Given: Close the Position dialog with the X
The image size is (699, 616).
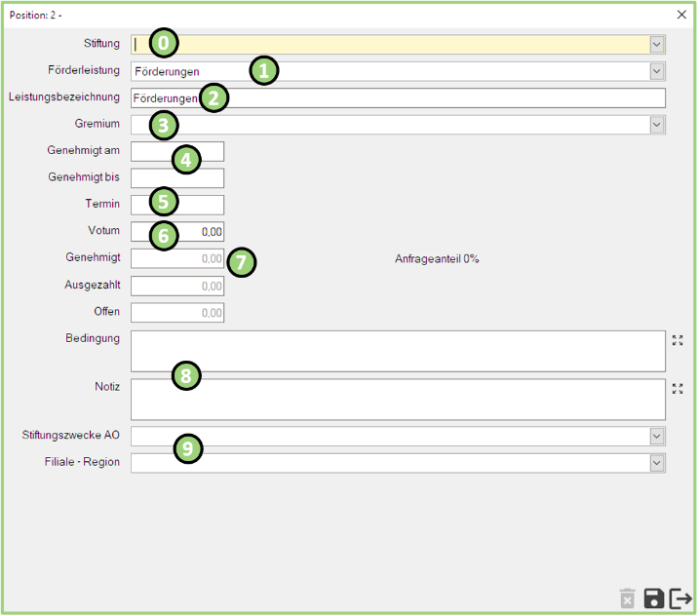Looking at the screenshot, I should coord(681,15).
